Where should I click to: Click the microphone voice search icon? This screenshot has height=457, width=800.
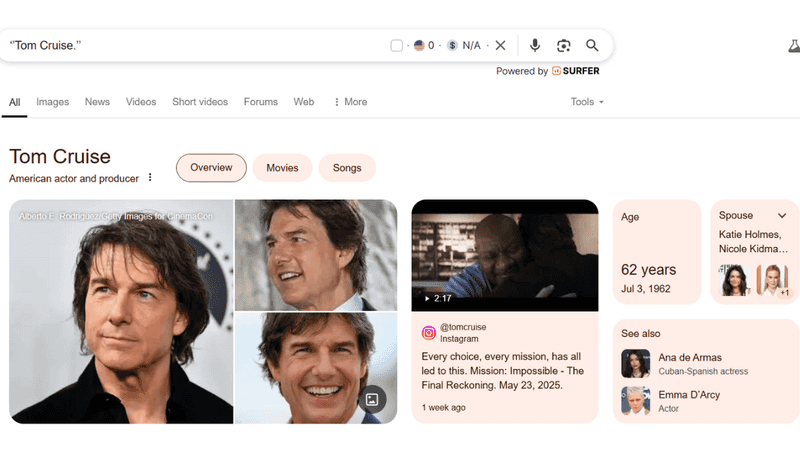[535, 45]
